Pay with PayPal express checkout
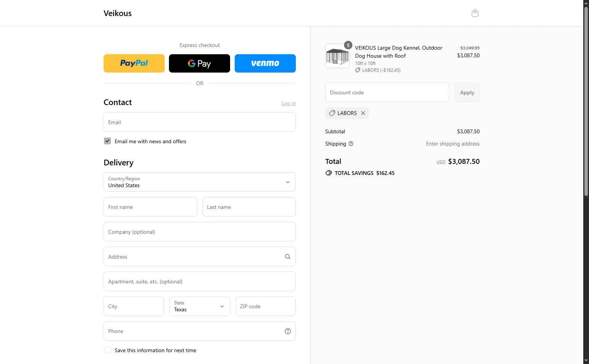The height and width of the screenshot is (364, 589). coord(134,63)
